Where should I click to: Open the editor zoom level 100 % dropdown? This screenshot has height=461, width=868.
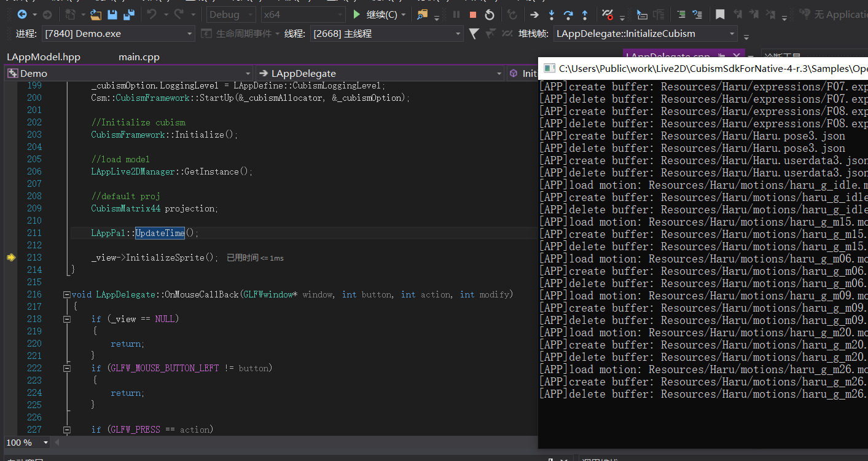45,443
